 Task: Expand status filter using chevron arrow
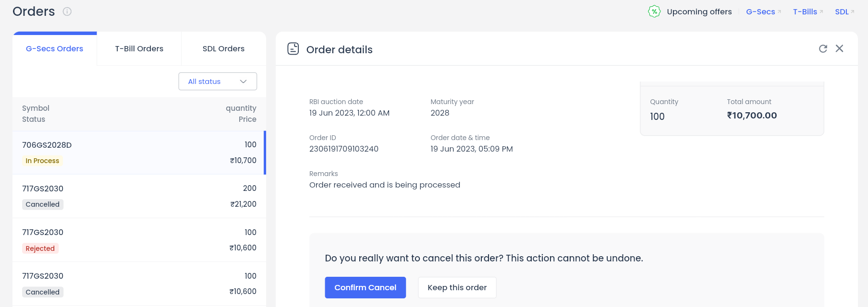coord(244,82)
